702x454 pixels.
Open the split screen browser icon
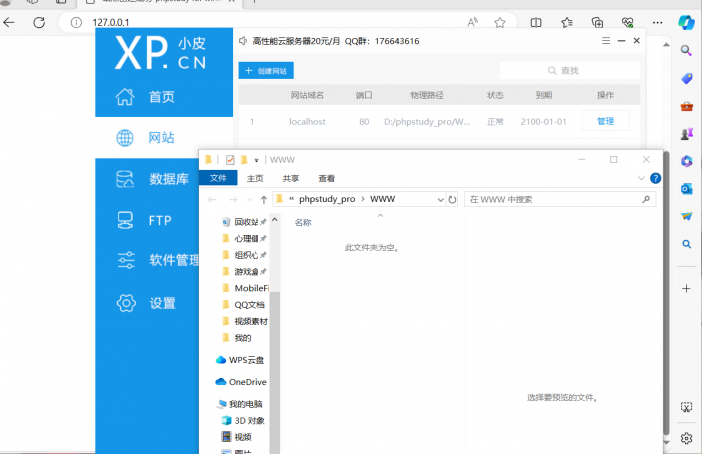[x=536, y=22]
